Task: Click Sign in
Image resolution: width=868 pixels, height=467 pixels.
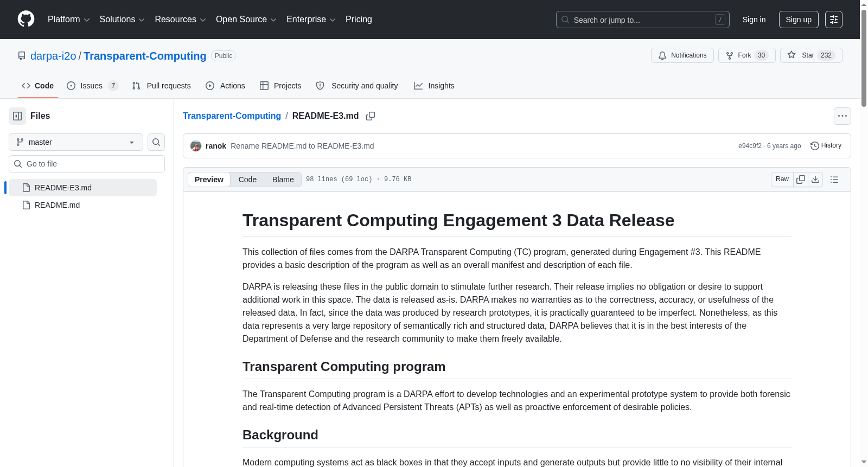Action: tap(754, 20)
